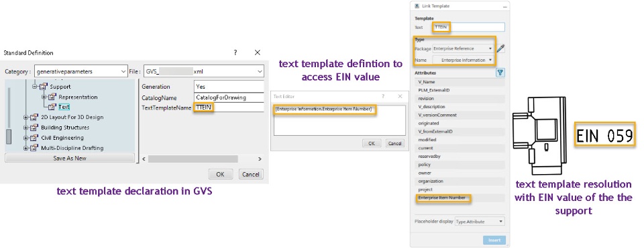Viewport: 644px width, 248px height.
Task: Click the horizontal scrollbar thumb in properties pane
Action: coord(193,159)
